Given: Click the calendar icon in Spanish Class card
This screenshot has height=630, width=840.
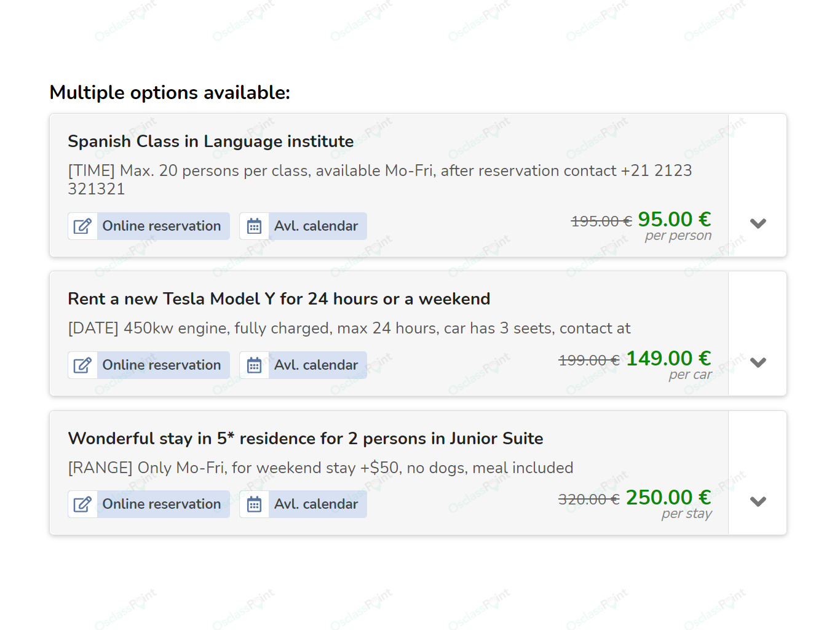Looking at the screenshot, I should click(254, 226).
